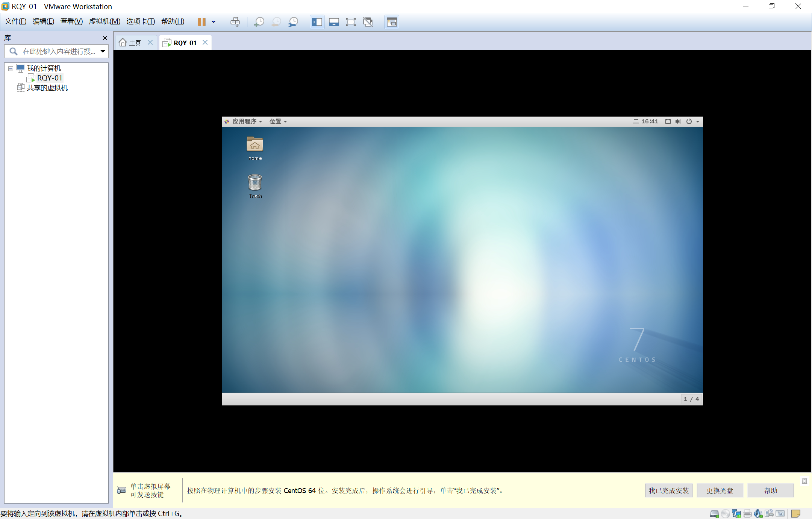Click the CentOS power icon
This screenshot has width=812, height=519.
[689, 121]
